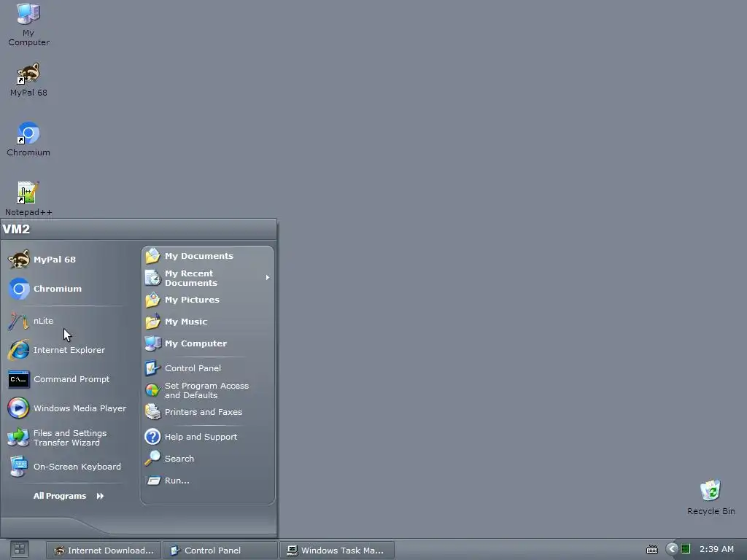Expand My Recent Documents submenu
The image size is (747, 560).
click(208, 278)
